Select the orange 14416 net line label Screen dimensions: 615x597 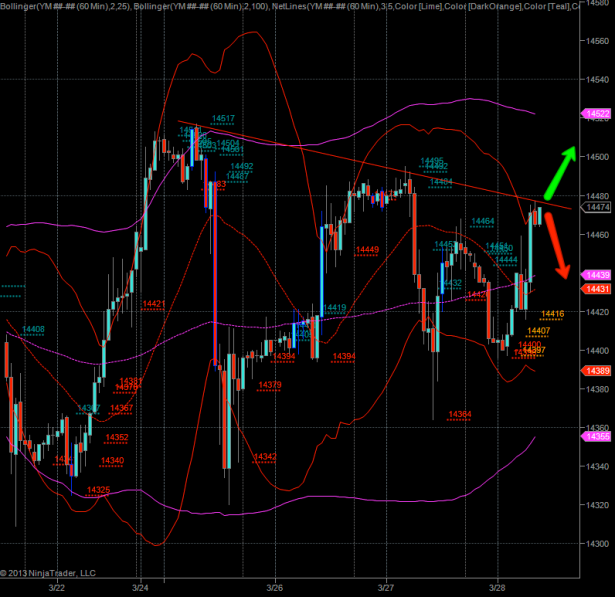[x=552, y=314]
